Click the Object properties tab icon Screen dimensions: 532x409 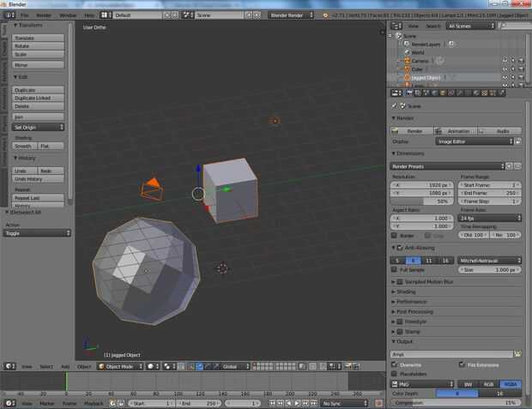pyautogui.click(x=443, y=93)
